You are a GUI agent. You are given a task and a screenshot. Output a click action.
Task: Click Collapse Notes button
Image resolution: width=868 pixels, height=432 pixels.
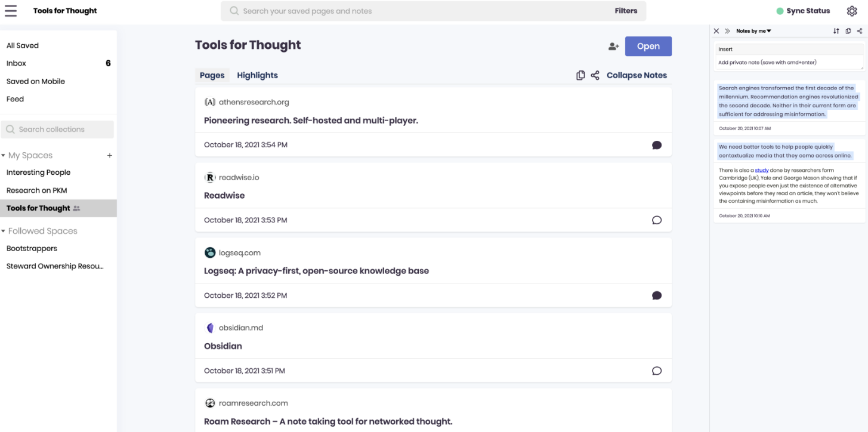click(637, 75)
